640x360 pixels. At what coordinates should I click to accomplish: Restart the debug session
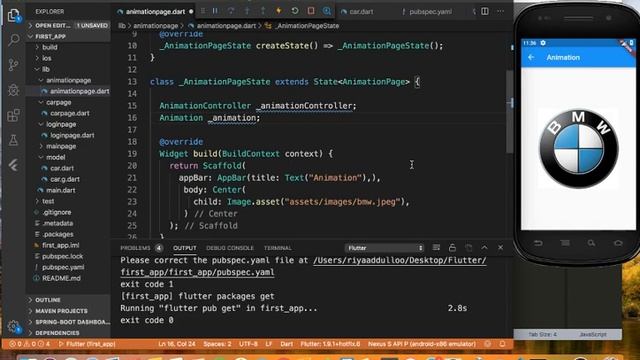295,11
